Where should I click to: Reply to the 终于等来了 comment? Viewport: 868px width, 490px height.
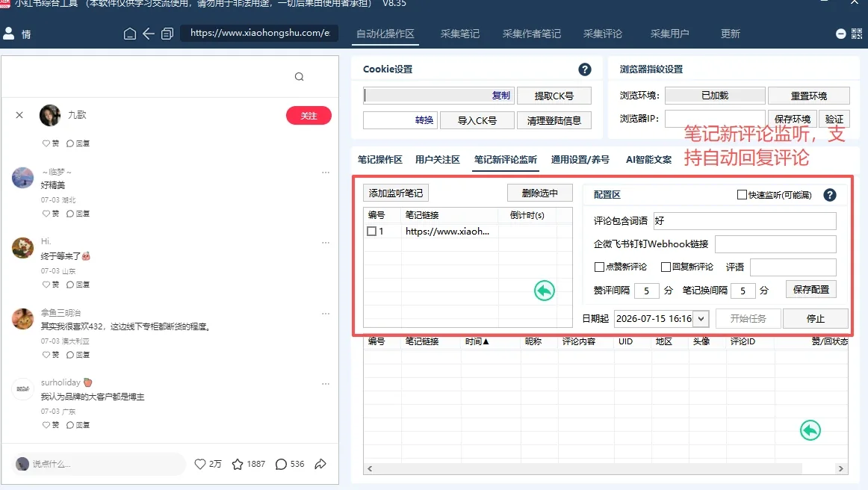point(78,285)
